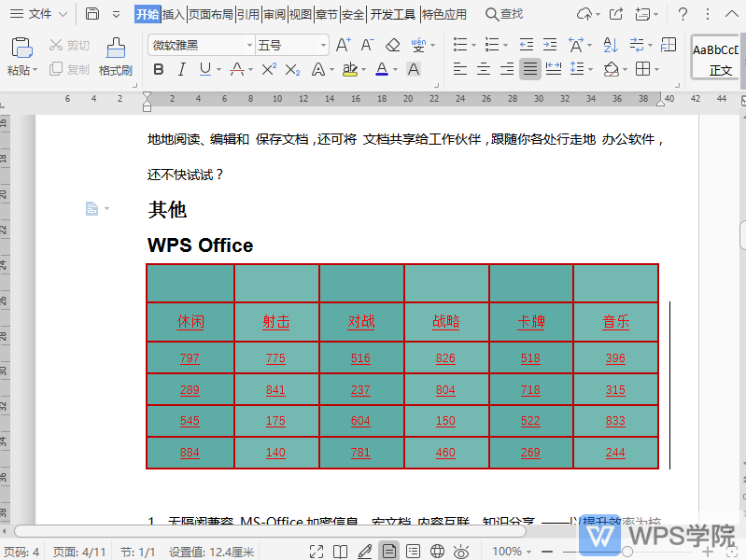Screen dimensions: 746x560
Task: Apply distributed alignment
Action: pyautogui.click(x=554, y=69)
